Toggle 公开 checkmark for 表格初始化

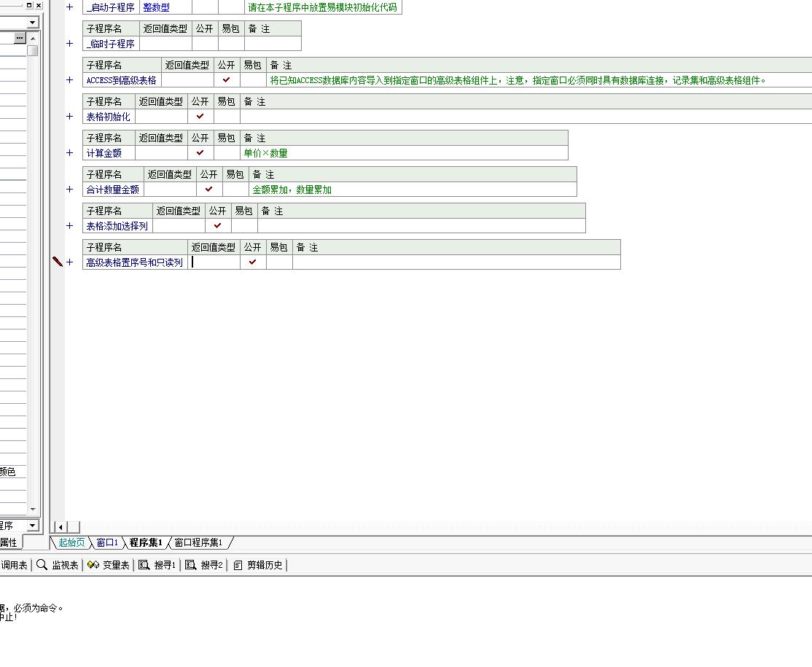(200, 116)
